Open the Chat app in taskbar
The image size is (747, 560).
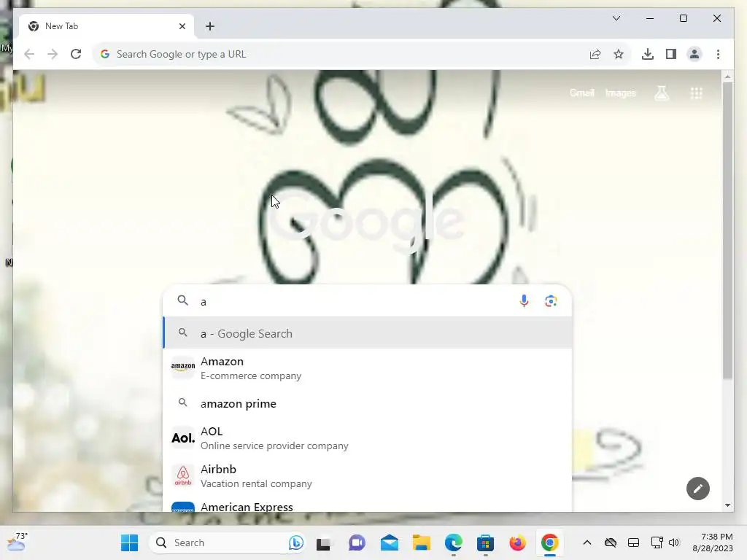point(356,542)
